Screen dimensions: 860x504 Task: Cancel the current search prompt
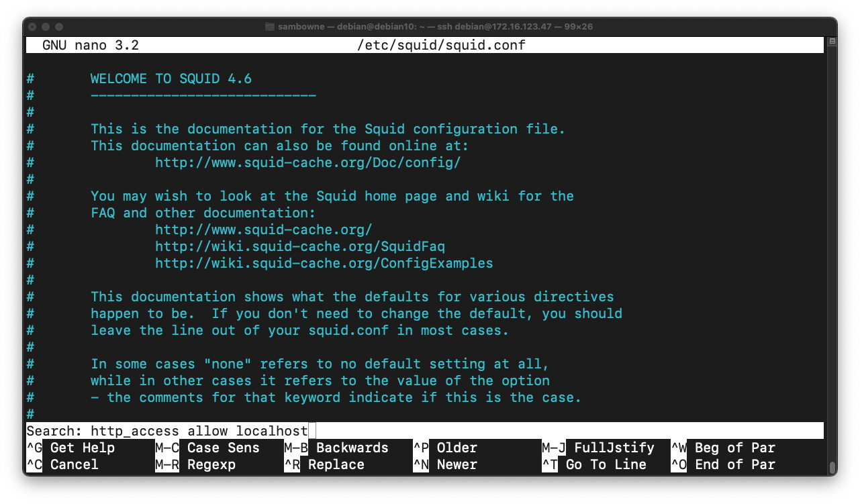point(74,464)
